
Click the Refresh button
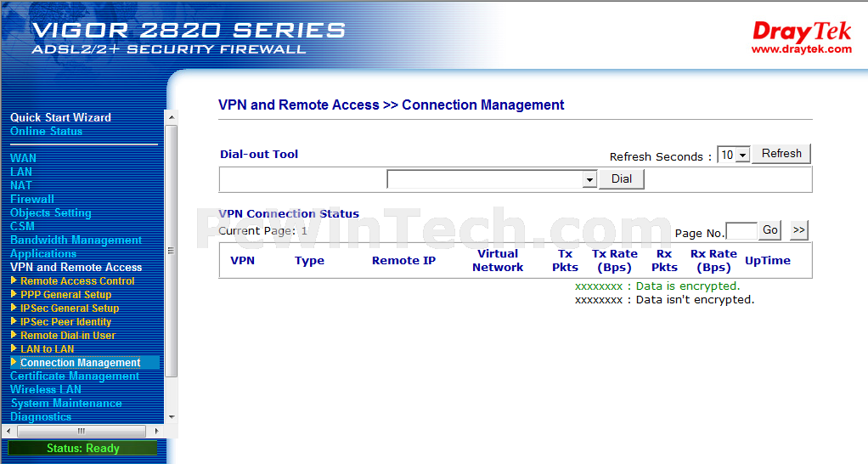[781, 153]
